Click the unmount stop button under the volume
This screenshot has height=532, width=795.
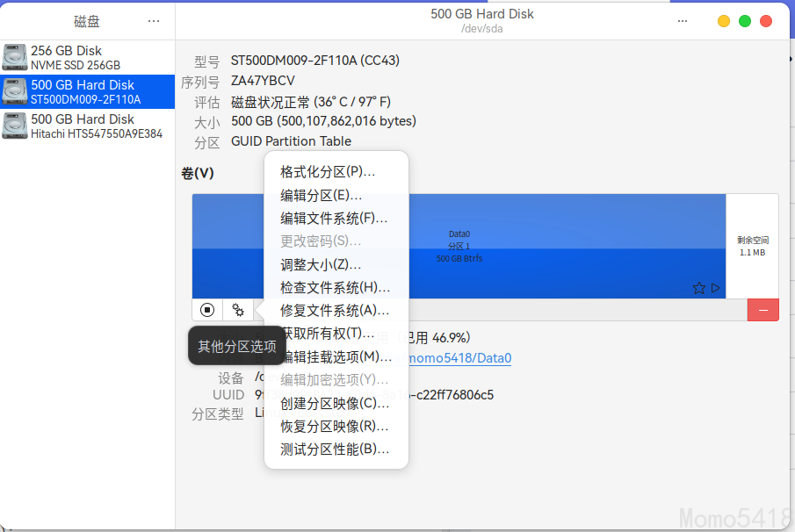[207, 310]
